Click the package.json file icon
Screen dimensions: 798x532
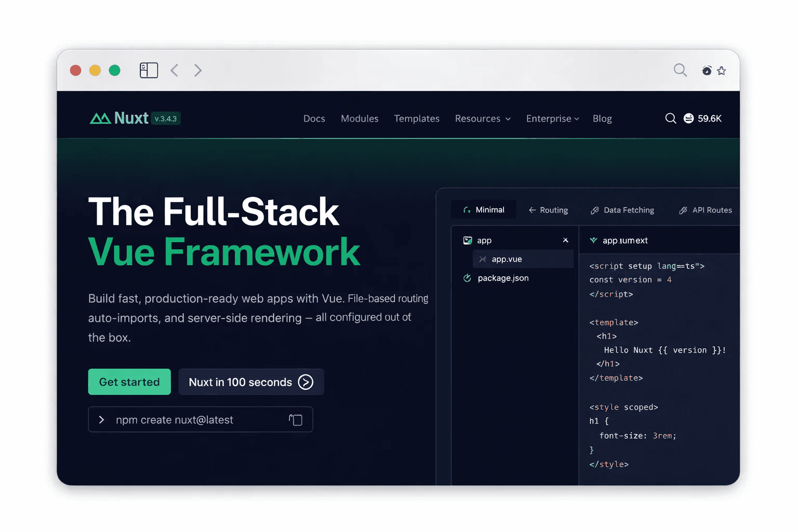point(467,278)
